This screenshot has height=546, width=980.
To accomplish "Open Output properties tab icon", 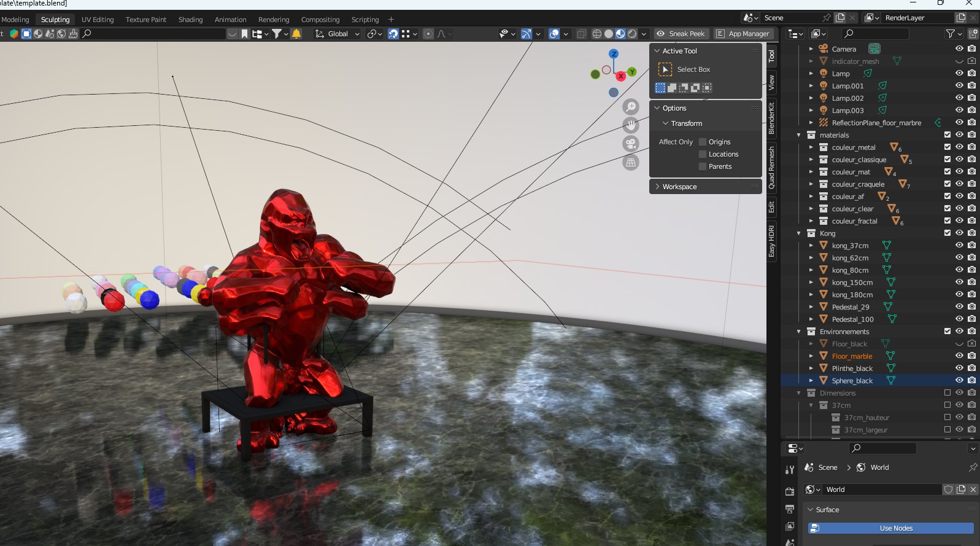I will [x=790, y=509].
